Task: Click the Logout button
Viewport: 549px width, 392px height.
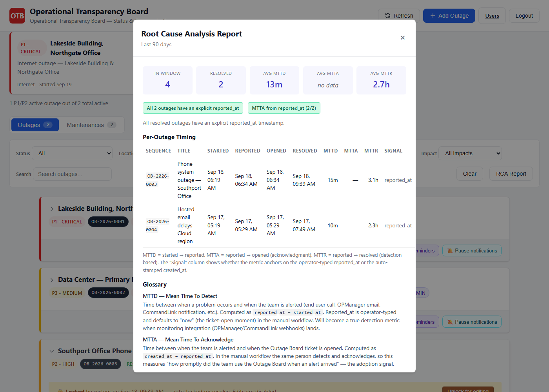Action: [524, 16]
